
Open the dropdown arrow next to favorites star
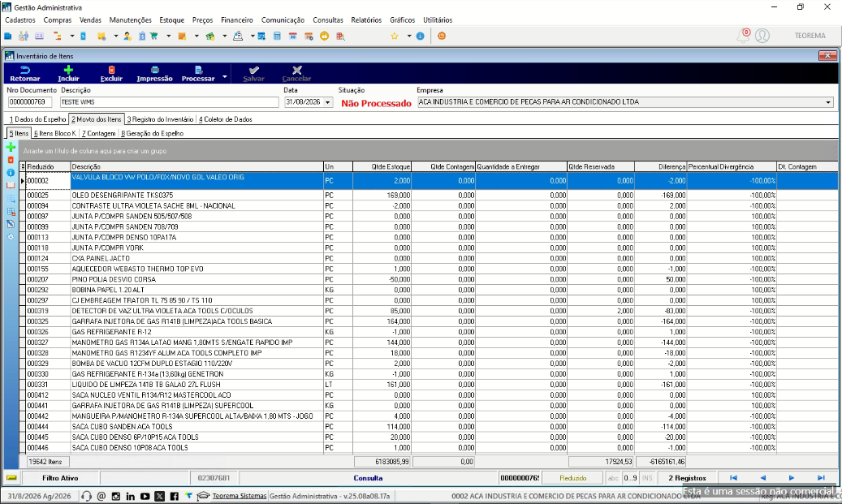[x=408, y=36]
